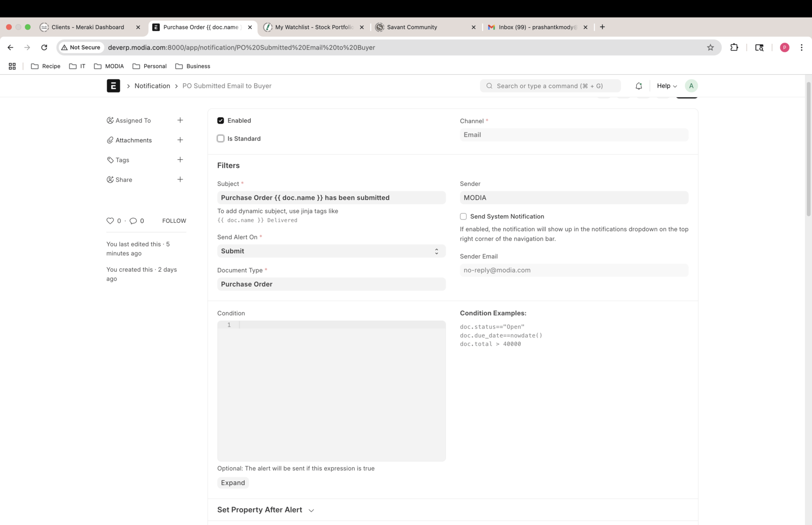Click the FOLLOW link

[174, 221]
